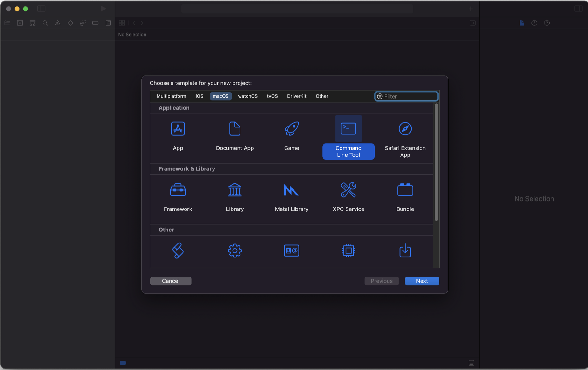Open the Report navigator icon
588x370 pixels.
108,23
